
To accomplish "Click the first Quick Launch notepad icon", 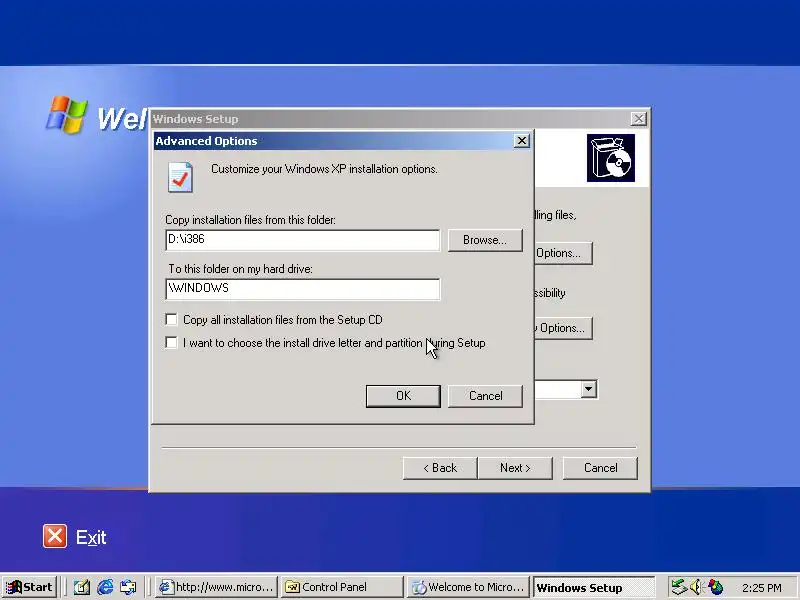I will (x=82, y=587).
